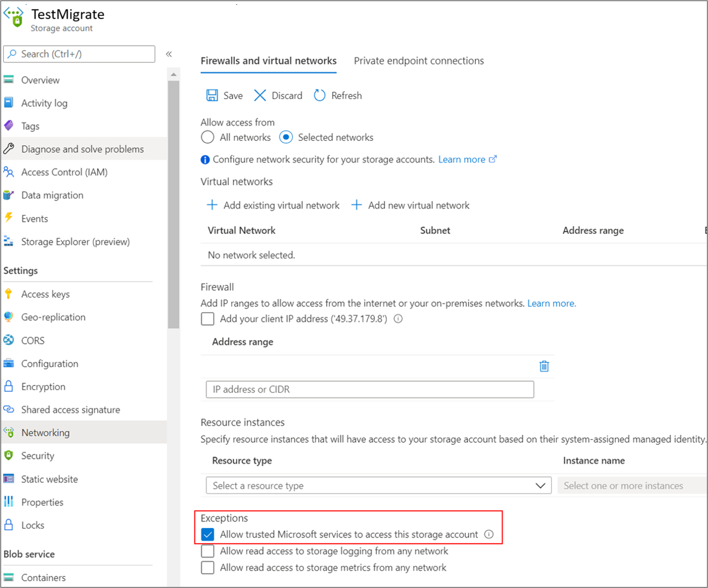Click the IP address or CIDR field
Screen dimensions: 708x588
coord(370,389)
